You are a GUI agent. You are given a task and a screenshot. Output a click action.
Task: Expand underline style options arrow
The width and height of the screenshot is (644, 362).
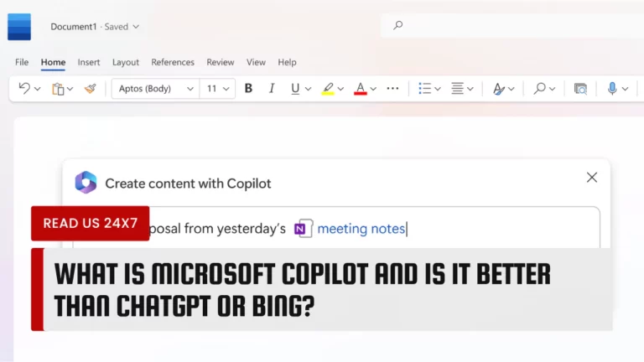click(308, 89)
